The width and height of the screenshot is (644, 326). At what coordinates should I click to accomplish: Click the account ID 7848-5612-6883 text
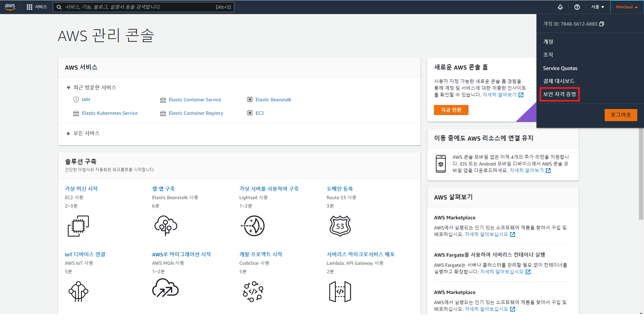(579, 24)
